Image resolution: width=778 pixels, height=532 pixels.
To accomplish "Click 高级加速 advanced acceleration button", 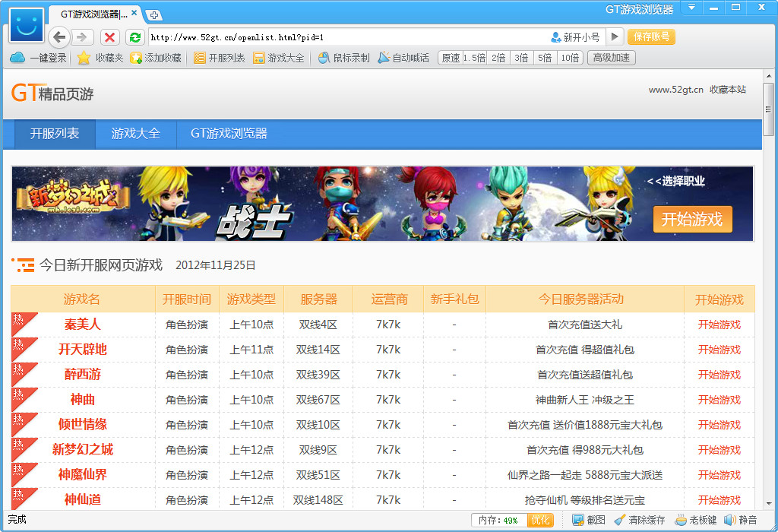I will click(x=612, y=58).
